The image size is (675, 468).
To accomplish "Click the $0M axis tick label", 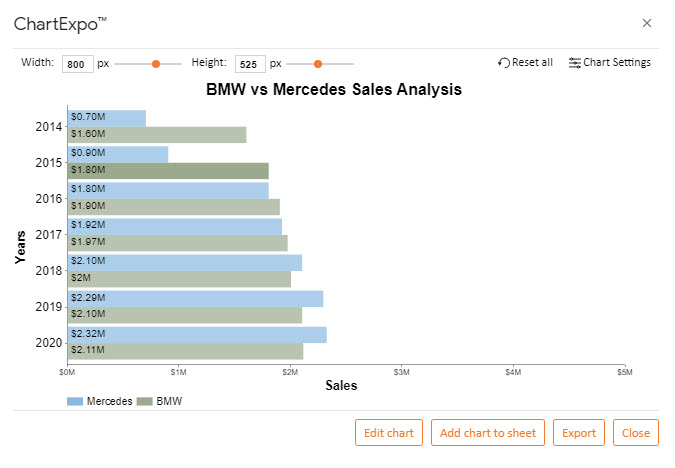I will (67, 372).
